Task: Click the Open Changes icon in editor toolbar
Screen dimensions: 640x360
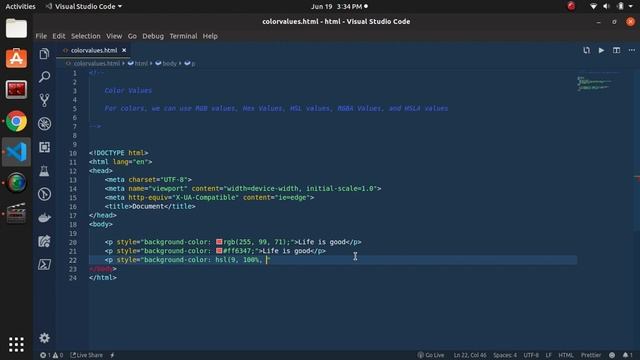Action: point(587,50)
